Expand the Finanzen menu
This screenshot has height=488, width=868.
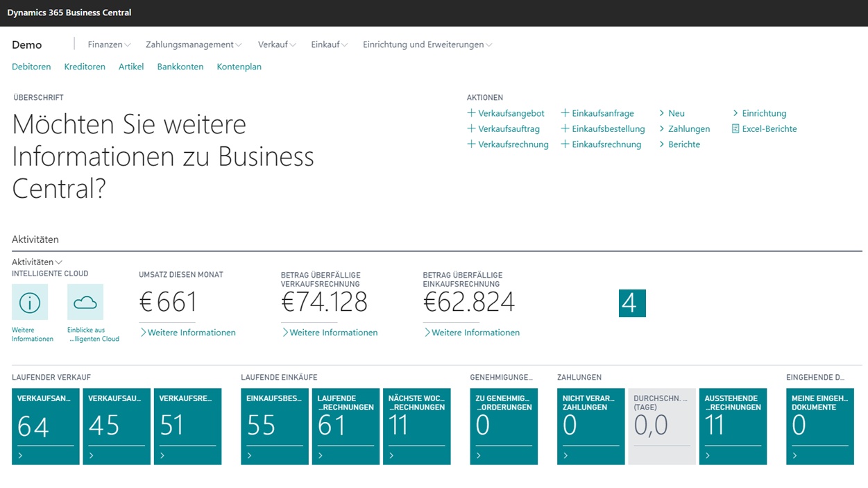click(109, 44)
